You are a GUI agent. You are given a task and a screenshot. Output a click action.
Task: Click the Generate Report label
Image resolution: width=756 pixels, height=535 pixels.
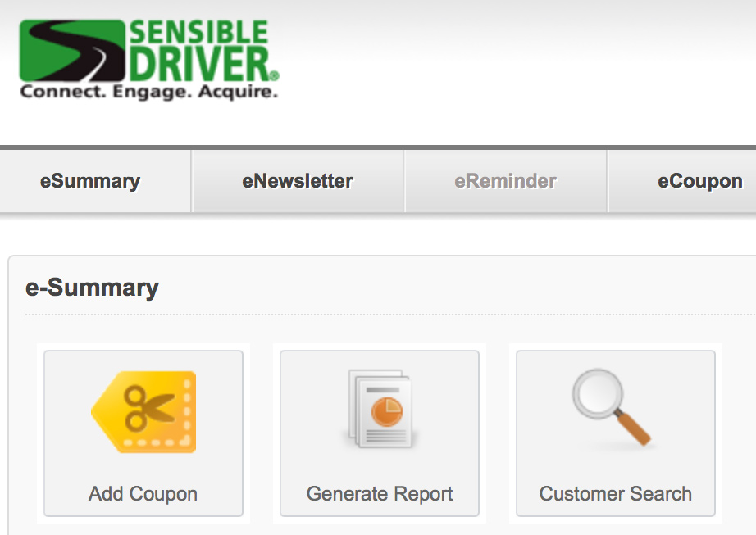click(380, 493)
